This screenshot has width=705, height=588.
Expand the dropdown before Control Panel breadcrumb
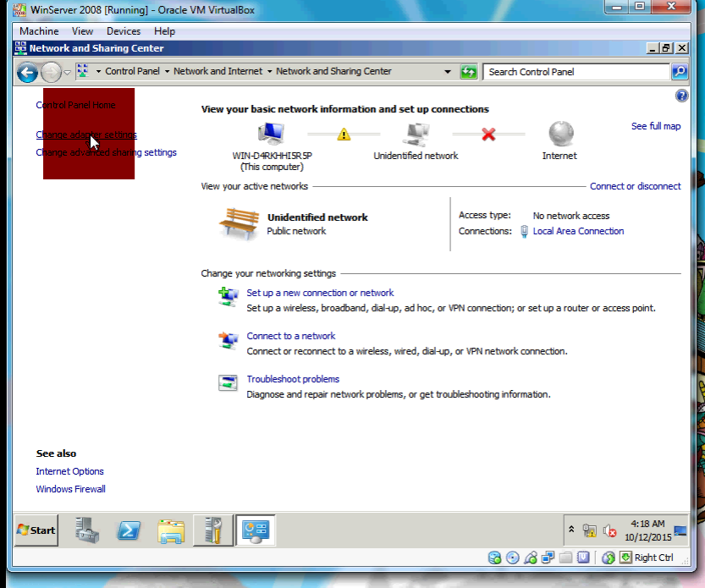point(98,71)
